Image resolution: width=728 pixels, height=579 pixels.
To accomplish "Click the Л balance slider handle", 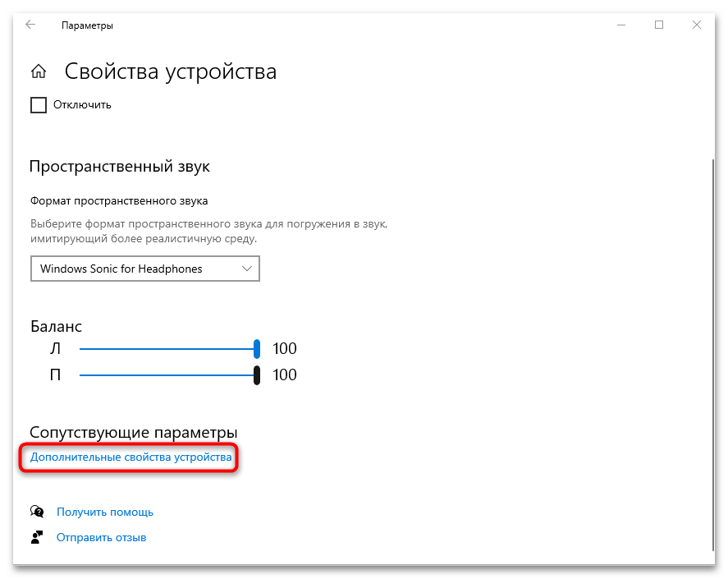I will (257, 349).
